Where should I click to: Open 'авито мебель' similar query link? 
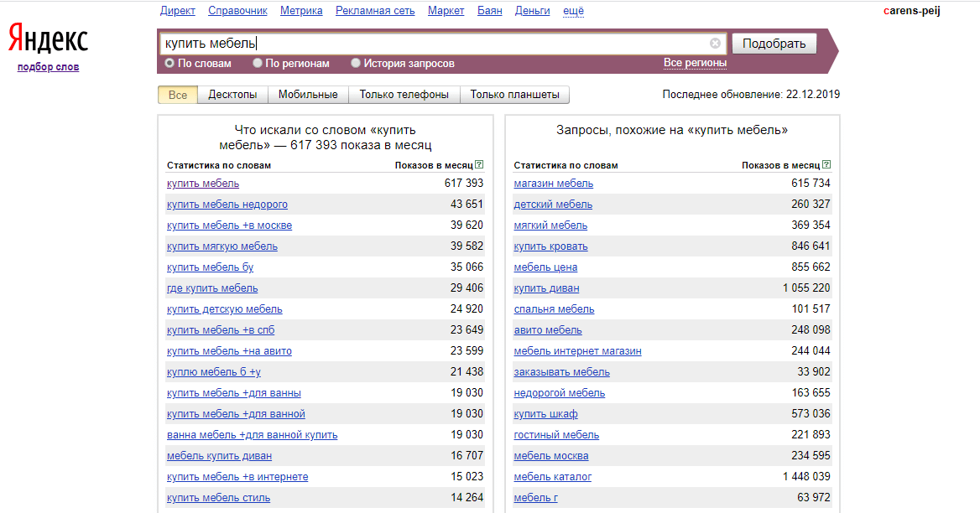coord(548,330)
